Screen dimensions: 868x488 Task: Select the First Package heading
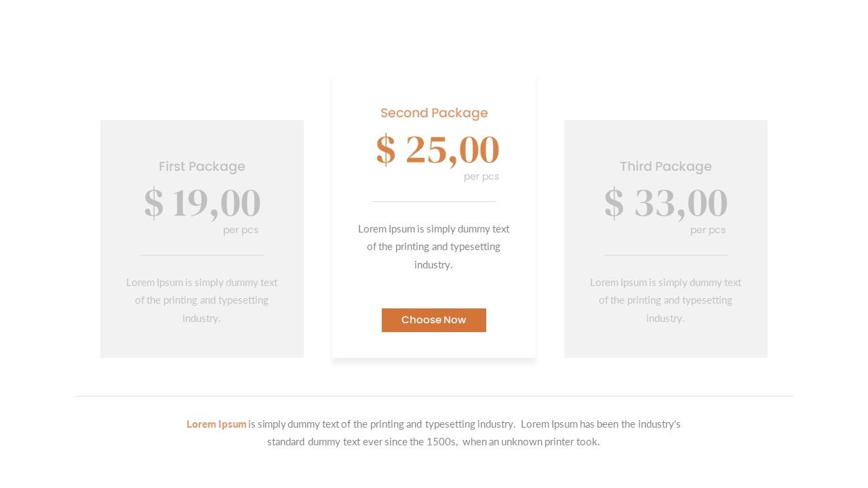(x=202, y=167)
